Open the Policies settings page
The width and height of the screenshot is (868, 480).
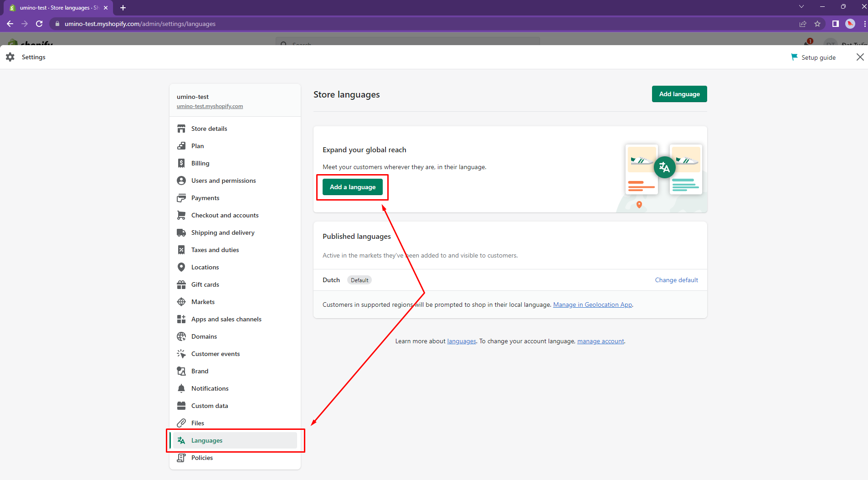[202, 458]
